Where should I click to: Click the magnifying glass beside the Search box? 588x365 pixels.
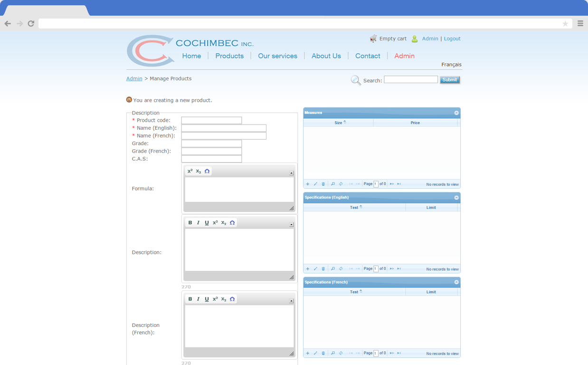pos(356,80)
